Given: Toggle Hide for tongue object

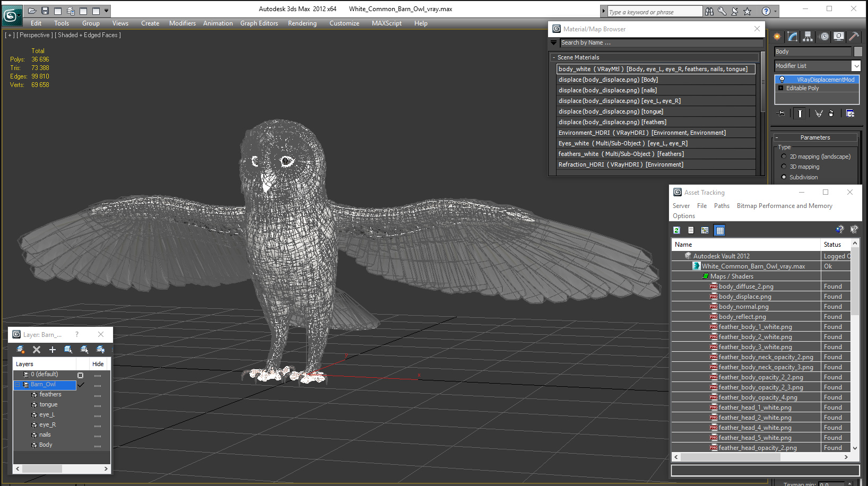Looking at the screenshot, I should point(98,405).
